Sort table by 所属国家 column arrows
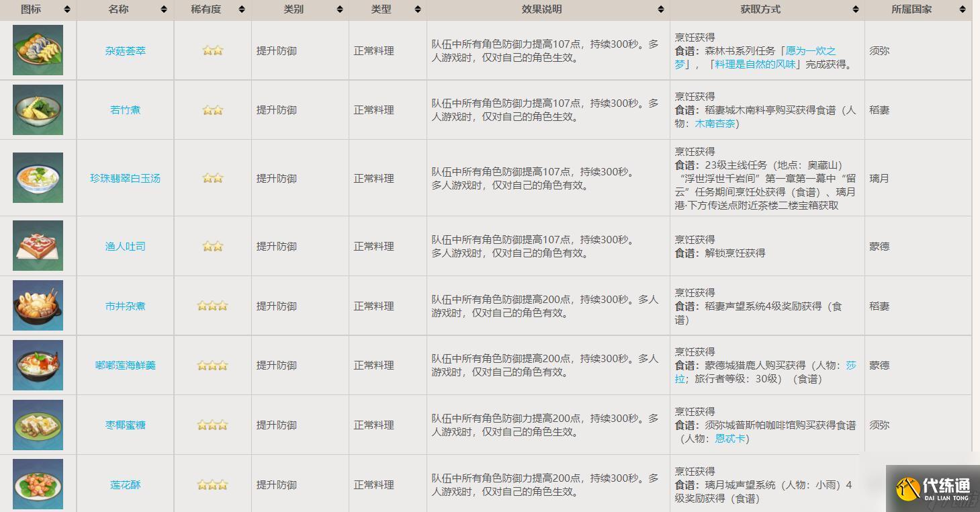The image size is (980, 512). click(x=963, y=9)
